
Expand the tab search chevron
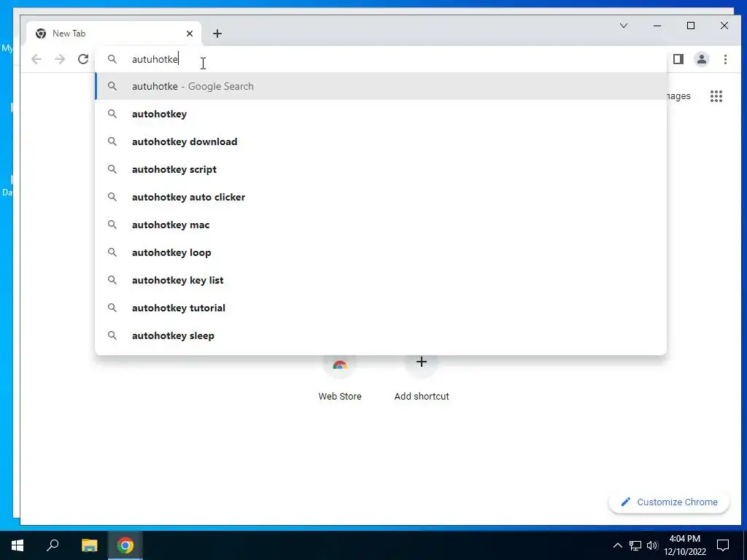click(x=624, y=26)
